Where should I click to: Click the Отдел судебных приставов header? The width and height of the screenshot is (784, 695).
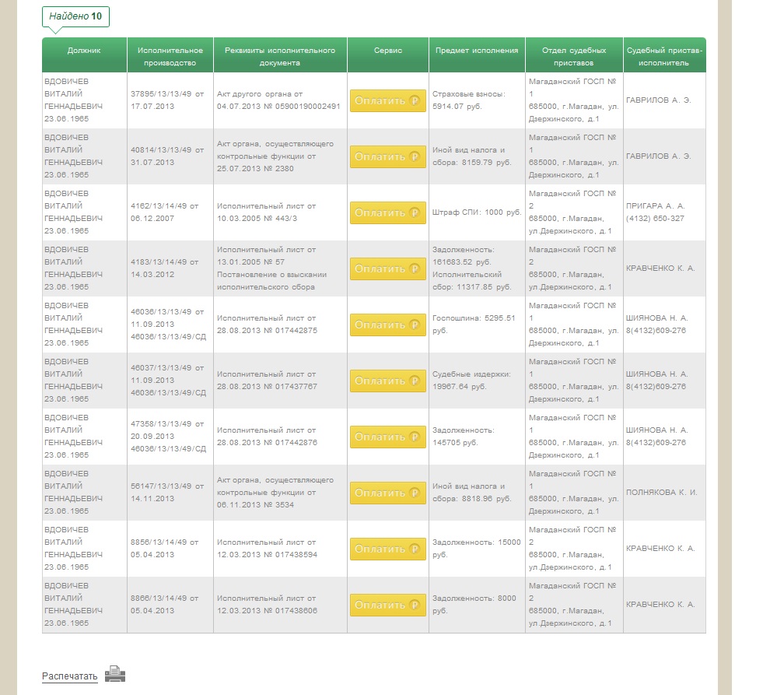[574, 56]
